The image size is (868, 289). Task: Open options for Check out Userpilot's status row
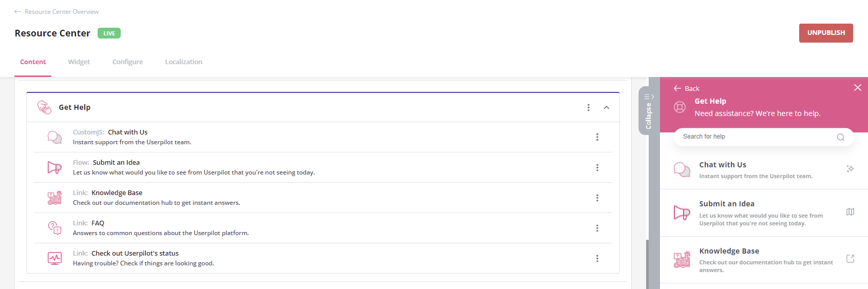pyautogui.click(x=597, y=258)
